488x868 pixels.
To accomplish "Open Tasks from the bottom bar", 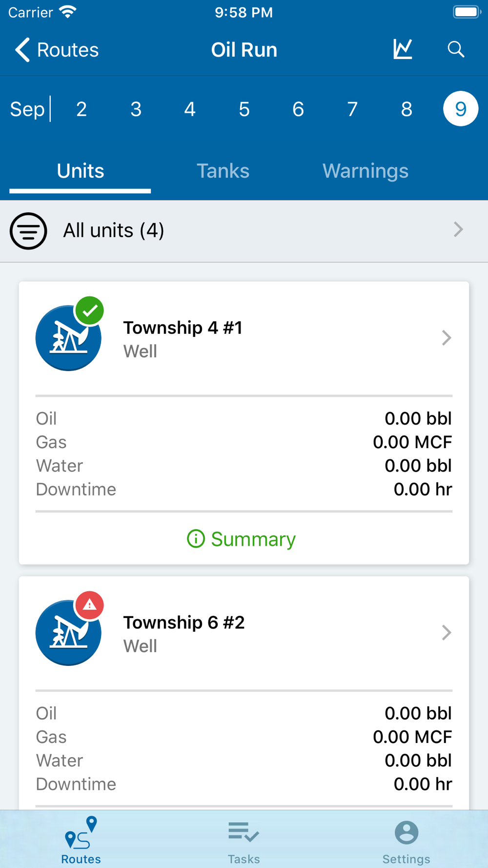I will coord(244,842).
